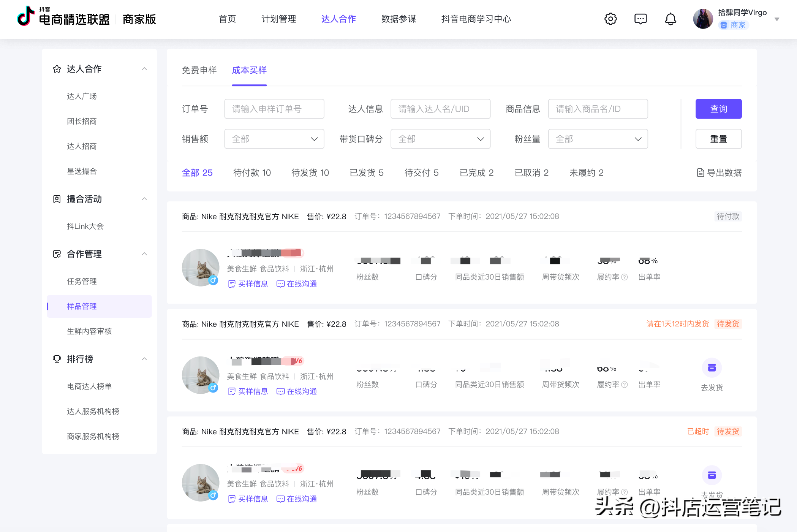The width and height of the screenshot is (797, 532).
Task: Click the 查询 search button
Action: [718, 109]
